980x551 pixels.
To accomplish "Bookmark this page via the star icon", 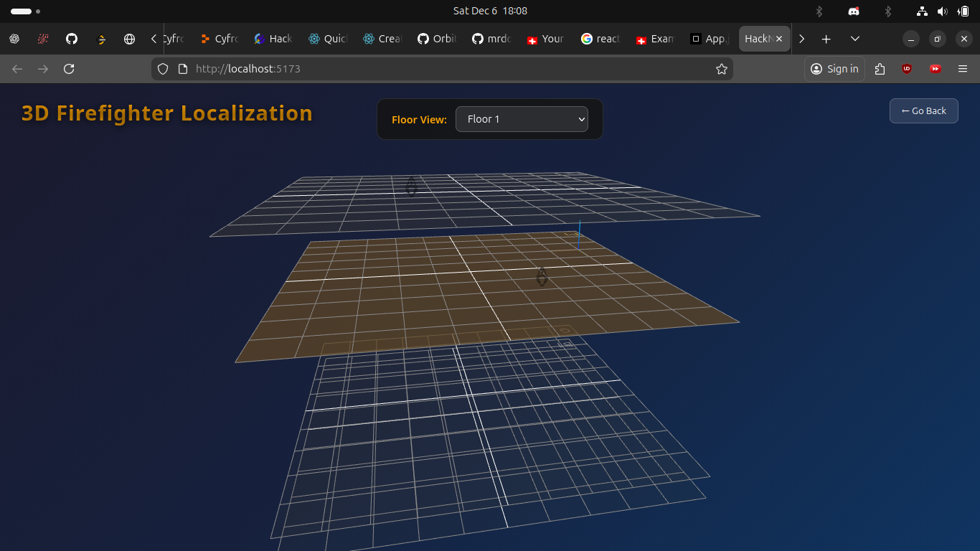I will (x=722, y=69).
